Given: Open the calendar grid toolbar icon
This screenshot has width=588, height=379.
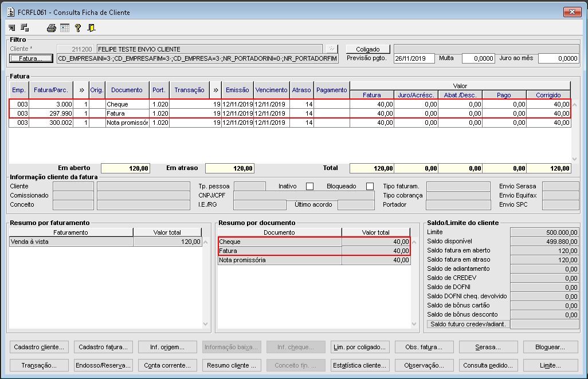Looking at the screenshot, I should (x=65, y=27).
